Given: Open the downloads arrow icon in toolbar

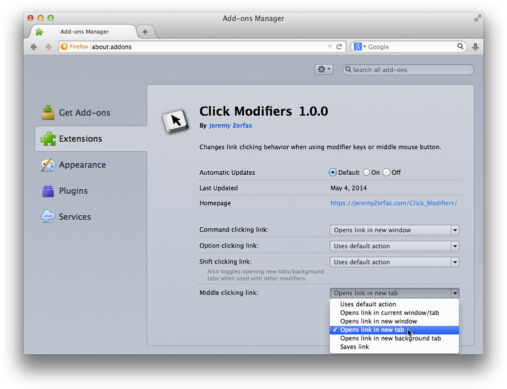Looking at the screenshot, I should (x=475, y=47).
